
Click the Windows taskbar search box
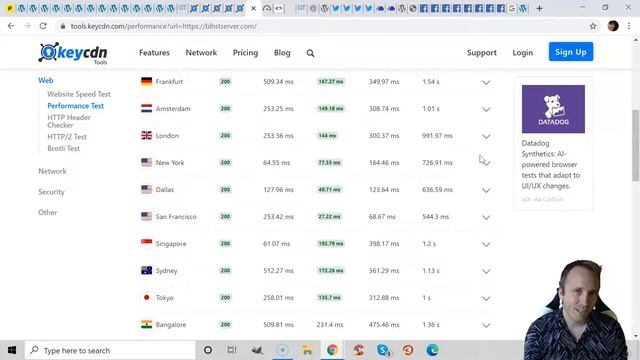coord(110,350)
